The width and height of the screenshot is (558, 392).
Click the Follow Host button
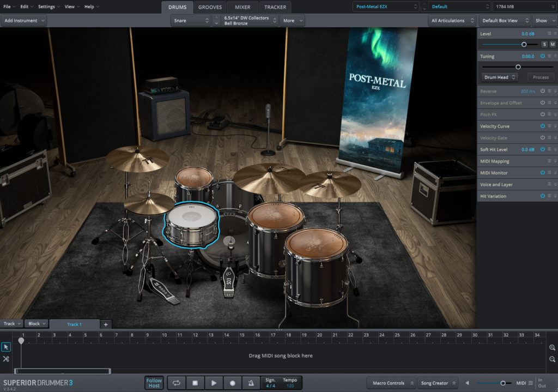[x=154, y=383]
